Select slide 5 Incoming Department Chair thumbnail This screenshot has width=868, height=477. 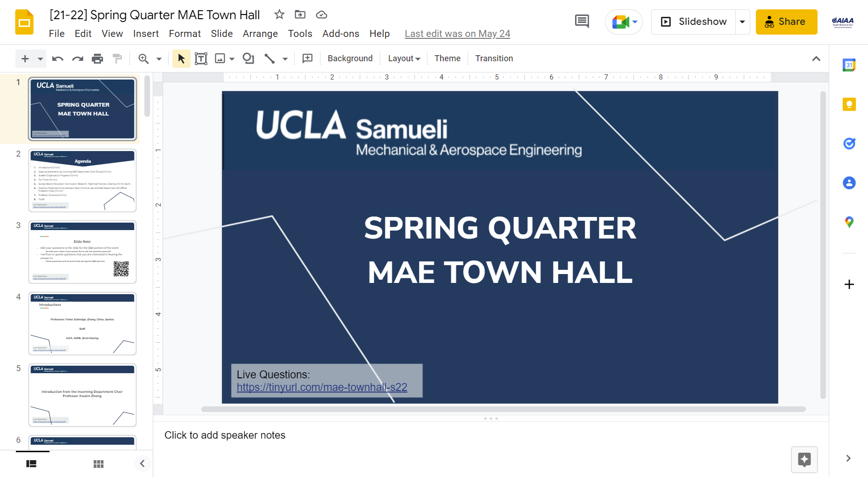82,395
